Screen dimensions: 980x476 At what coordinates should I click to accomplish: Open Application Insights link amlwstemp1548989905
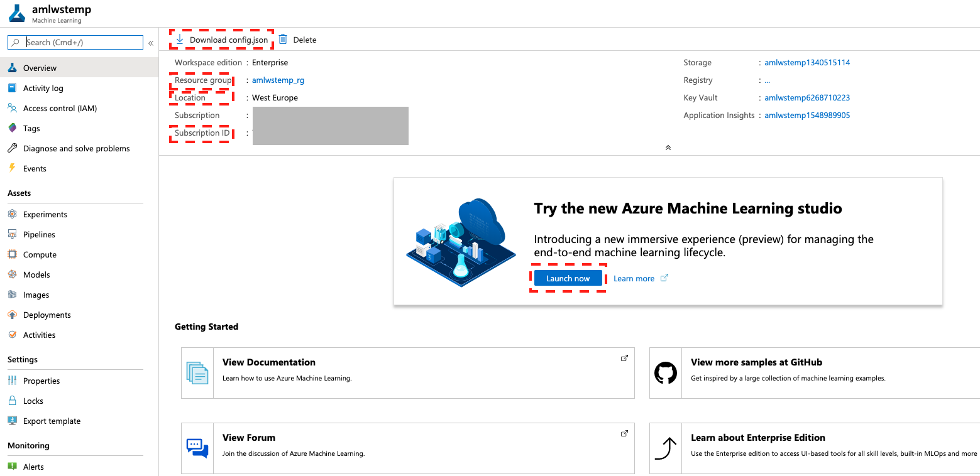tap(807, 115)
